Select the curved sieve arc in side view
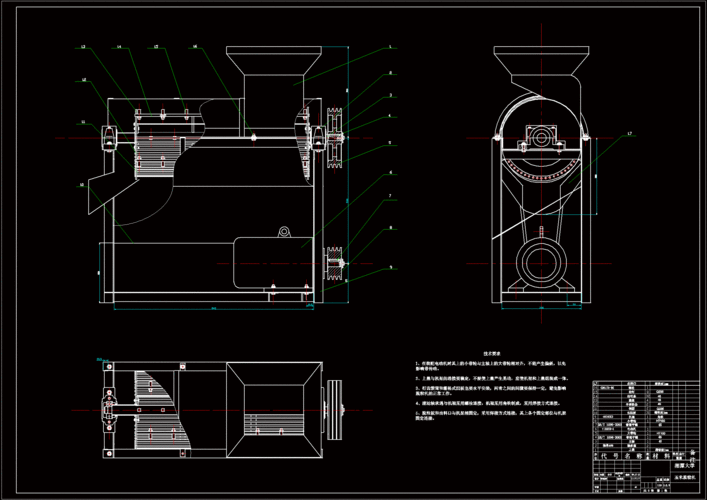This screenshot has width=707, height=500. click(540, 172)
